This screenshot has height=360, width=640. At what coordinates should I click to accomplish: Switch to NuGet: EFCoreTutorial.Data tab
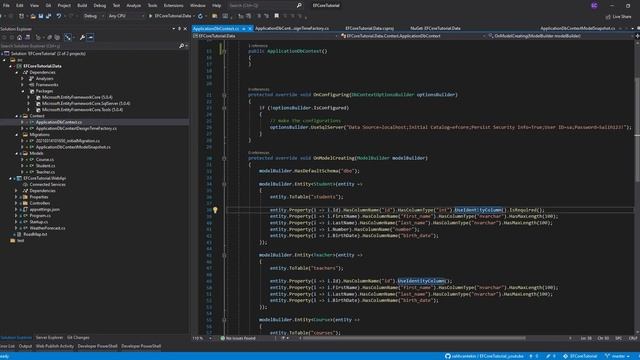click(435, 29)
